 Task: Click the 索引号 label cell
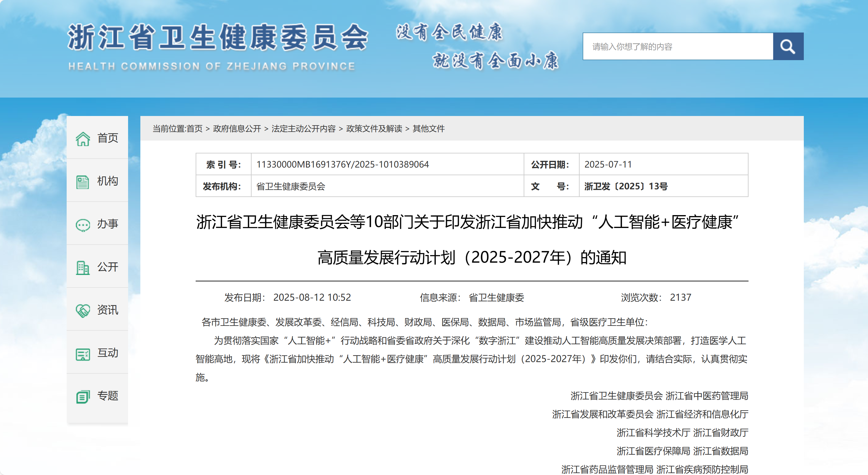point(224,164)
